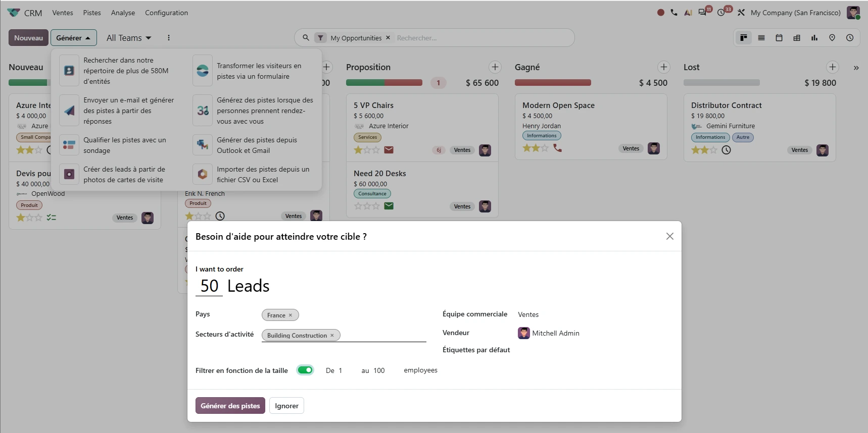Click the Nouveau button
Viewport: 868px width, 433px height.
pos(28,38)
